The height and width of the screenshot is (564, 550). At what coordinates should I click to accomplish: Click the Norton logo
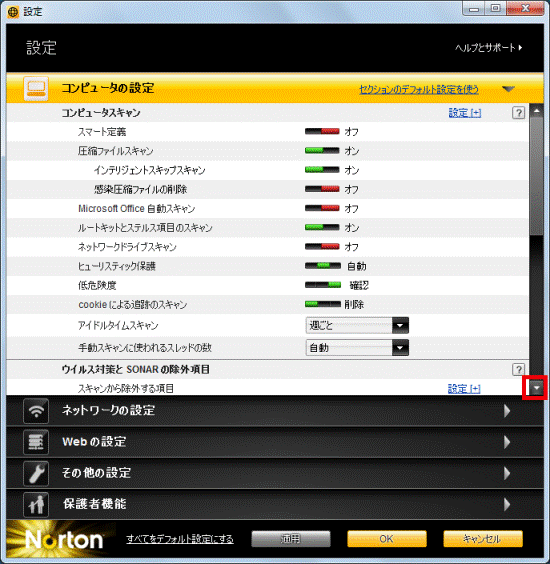pos(64,540)
